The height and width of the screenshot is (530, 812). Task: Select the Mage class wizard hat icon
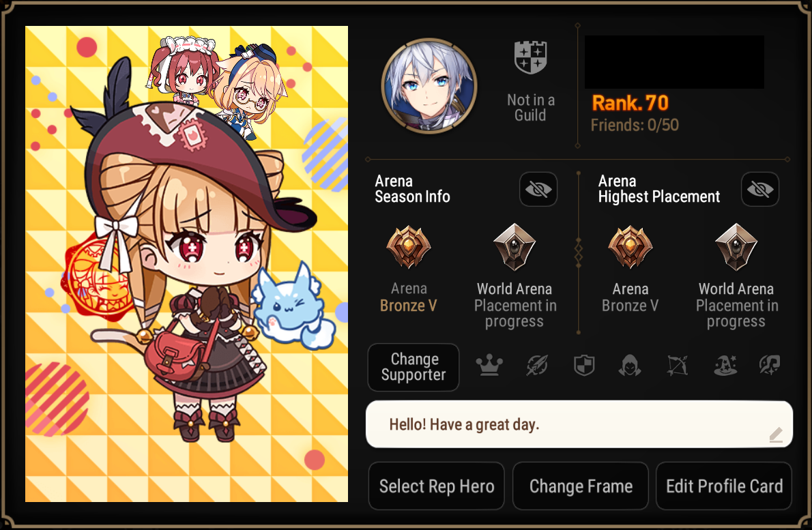click(725, 366)
